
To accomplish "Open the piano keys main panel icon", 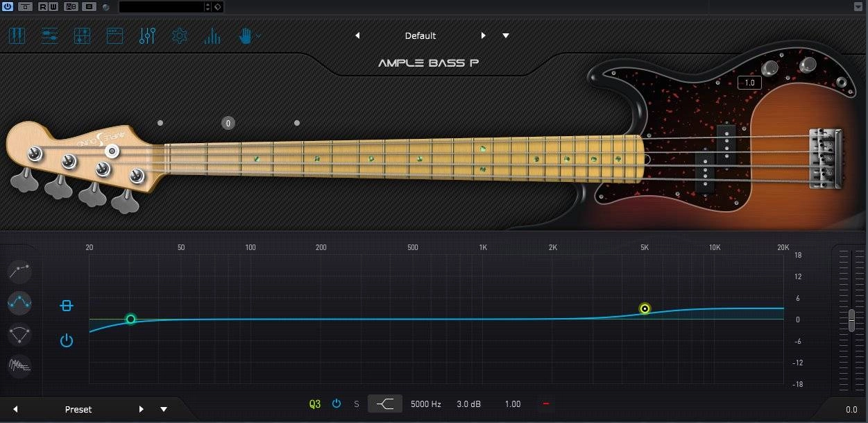I will point(17,35).
